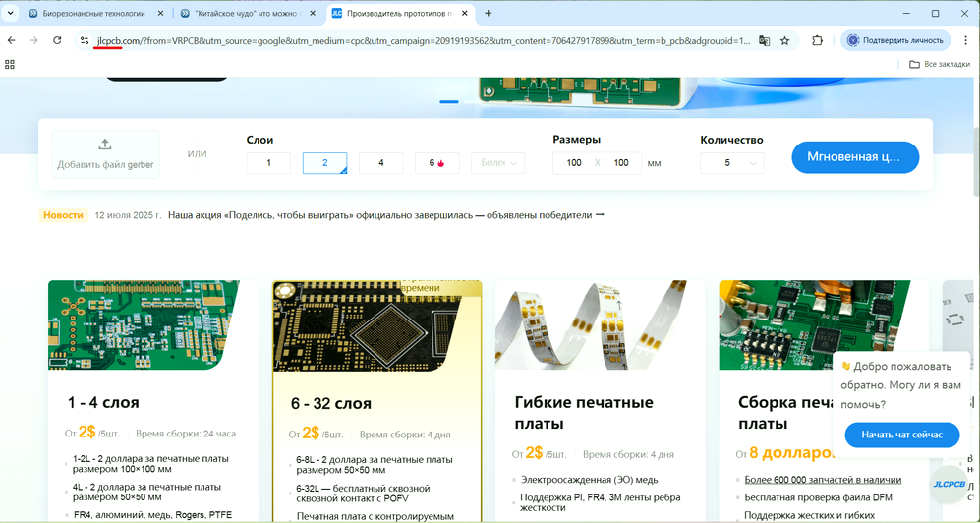Close the Китайское чудо tab
The width and height of the screenshot is (980, 523).
coord(314,13)
